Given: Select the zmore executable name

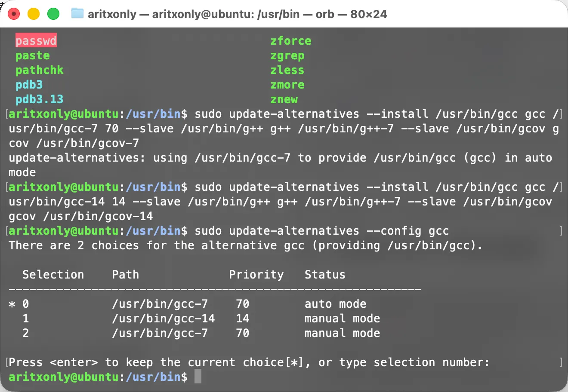Looking at the screenshot, I should [x=287, y=85].
